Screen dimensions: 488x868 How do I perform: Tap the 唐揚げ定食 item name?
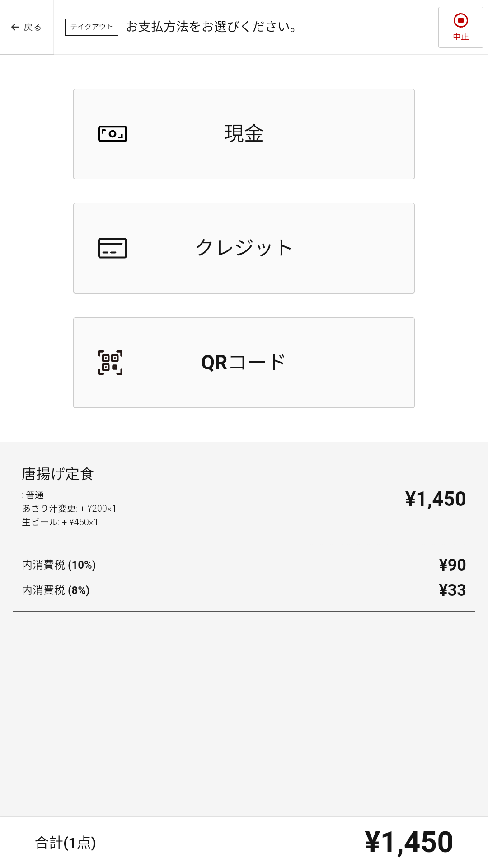(x=58, y=474)
